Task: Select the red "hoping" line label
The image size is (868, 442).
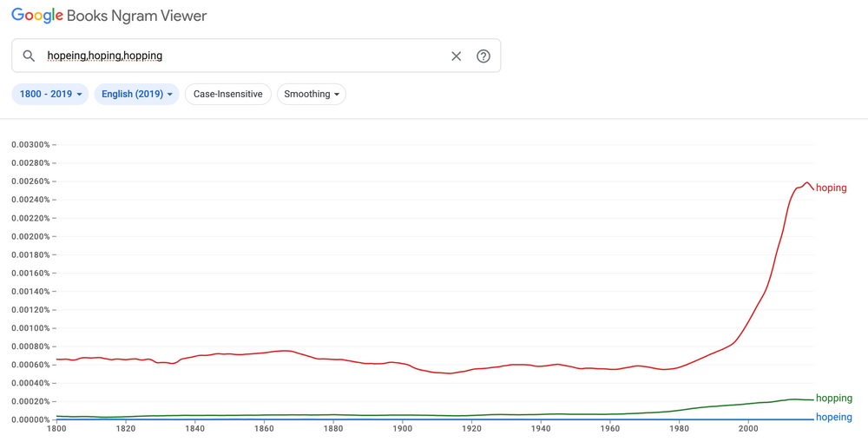Action: 831,188
